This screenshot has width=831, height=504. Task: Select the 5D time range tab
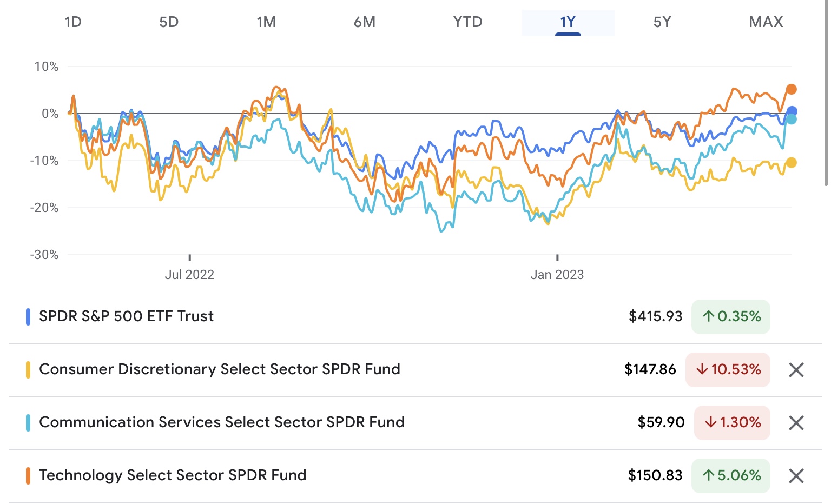(x=169, y=22)
